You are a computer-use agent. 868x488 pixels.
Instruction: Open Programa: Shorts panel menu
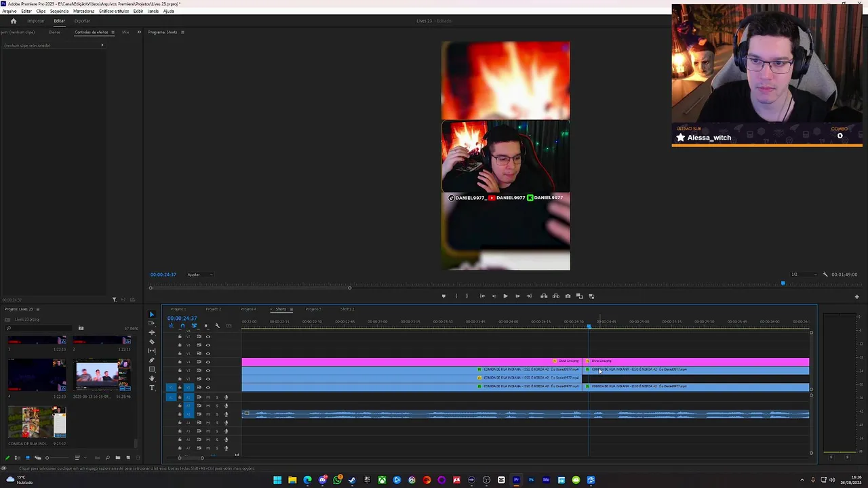(182, 32)
